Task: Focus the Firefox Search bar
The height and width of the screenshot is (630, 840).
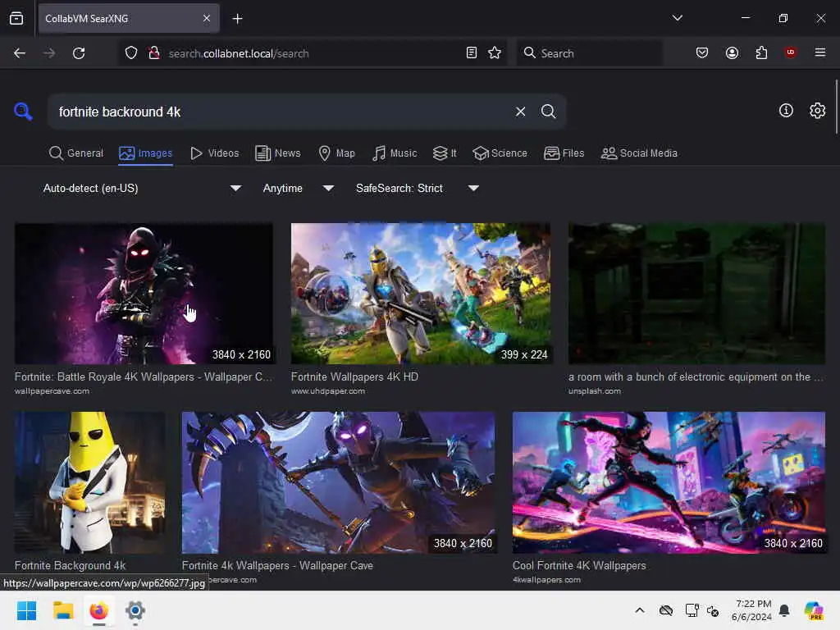Action: tap(589, 53)
